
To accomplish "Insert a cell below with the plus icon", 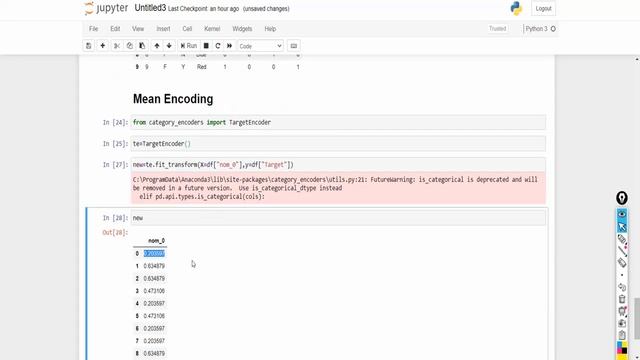I will pos(102,46).
